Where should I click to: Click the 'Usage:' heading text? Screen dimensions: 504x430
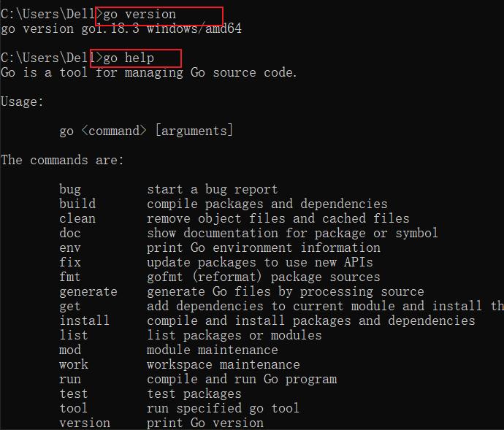coord(22,102)
